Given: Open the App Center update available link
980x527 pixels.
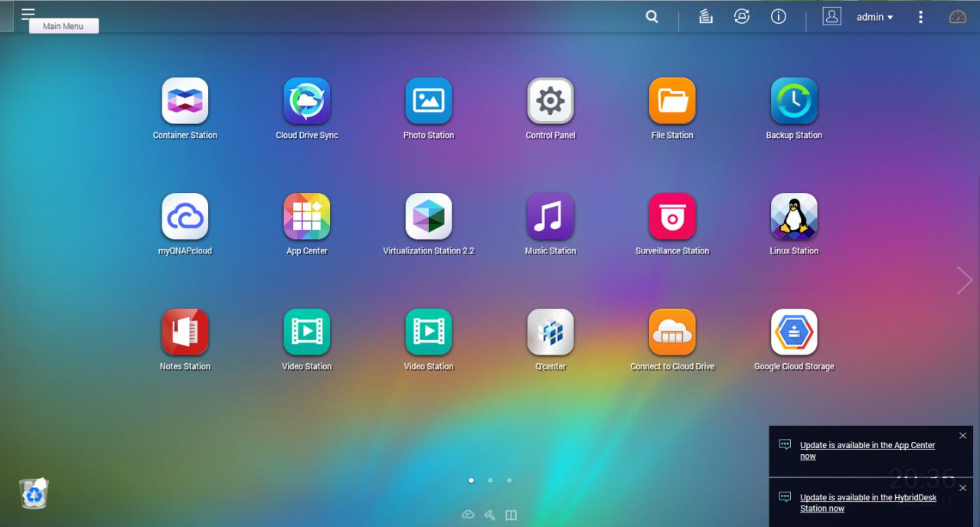Looking at the screenshot, I should (x=867, y=450).
